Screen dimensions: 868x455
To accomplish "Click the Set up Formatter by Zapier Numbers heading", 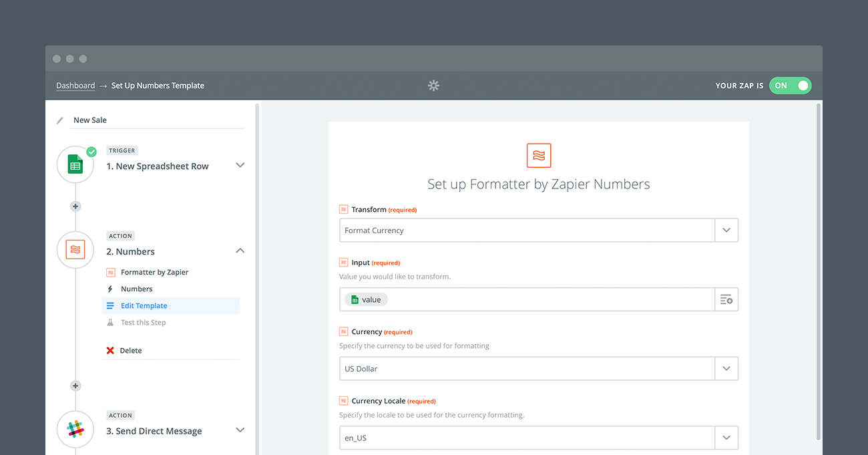I will click(539, 184).
